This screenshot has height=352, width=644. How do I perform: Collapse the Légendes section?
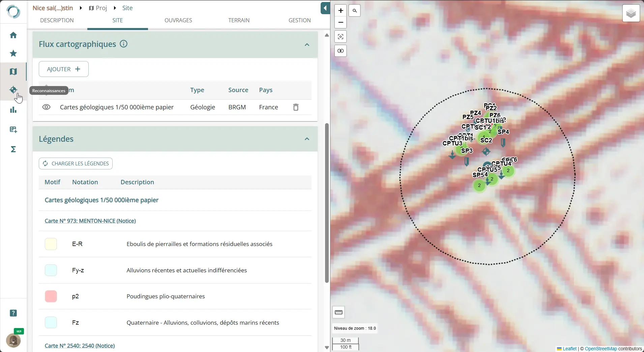307,139
